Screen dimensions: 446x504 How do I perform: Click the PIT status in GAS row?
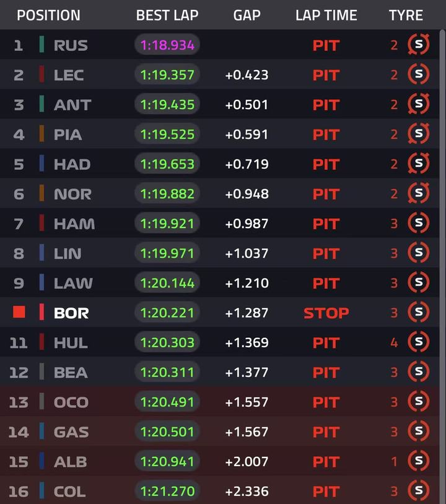(x=326, y=432)
